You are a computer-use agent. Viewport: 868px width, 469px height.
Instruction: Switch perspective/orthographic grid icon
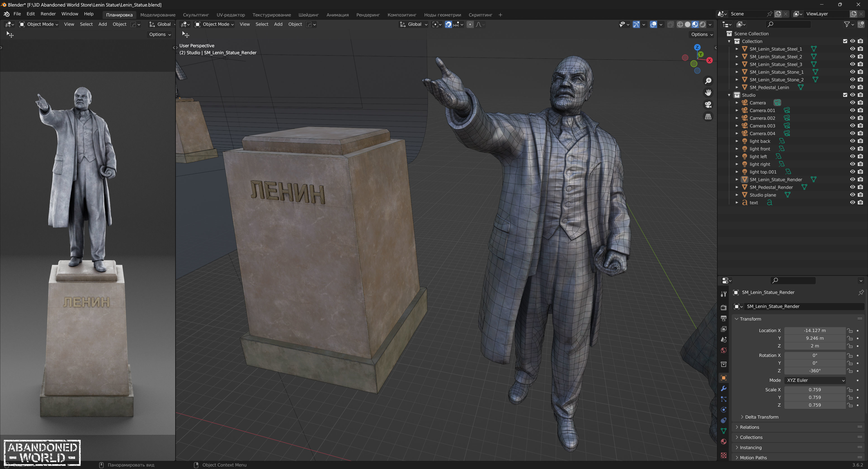(x=708, y=117)
